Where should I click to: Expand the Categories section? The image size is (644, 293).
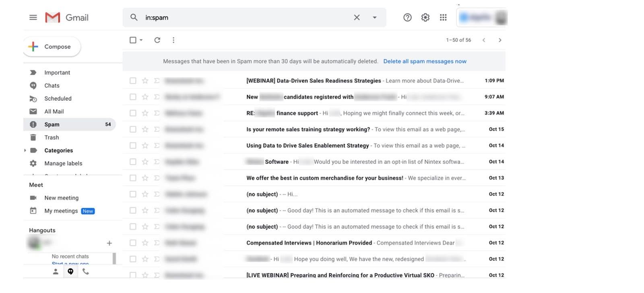(25, 150)
